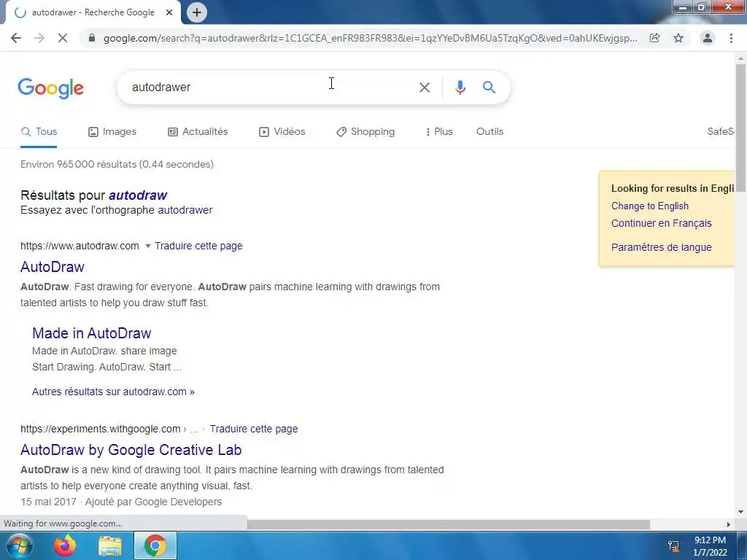The height and width of the screenshot is (560, 747).
Task: Click the share page icon in address bar
Action: pos(655,38)
